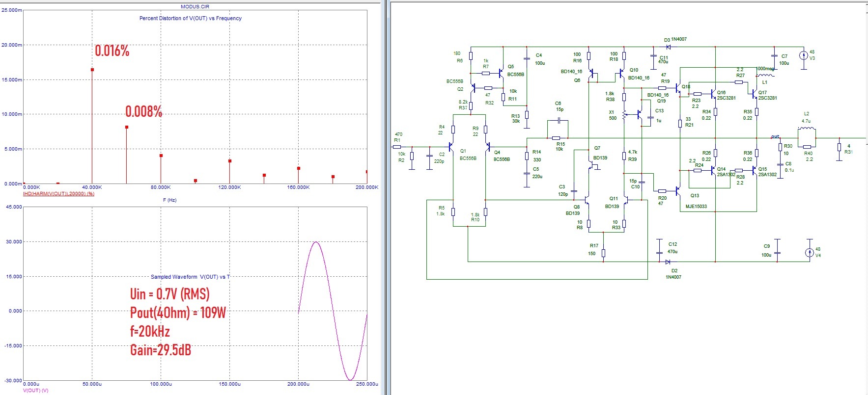The image size is (868, 395).
Task: Select the D2 1N4007 diode
Action: pos(668,262)
